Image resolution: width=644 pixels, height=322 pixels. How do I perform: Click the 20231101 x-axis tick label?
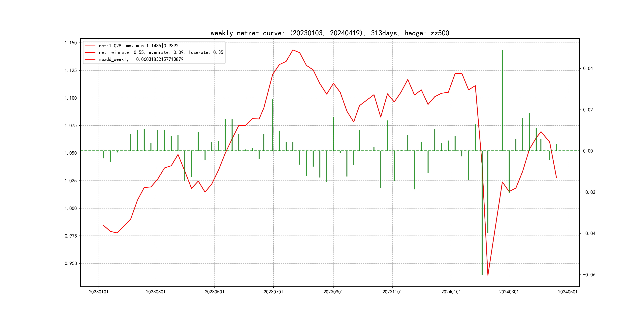tap(392, 292)
